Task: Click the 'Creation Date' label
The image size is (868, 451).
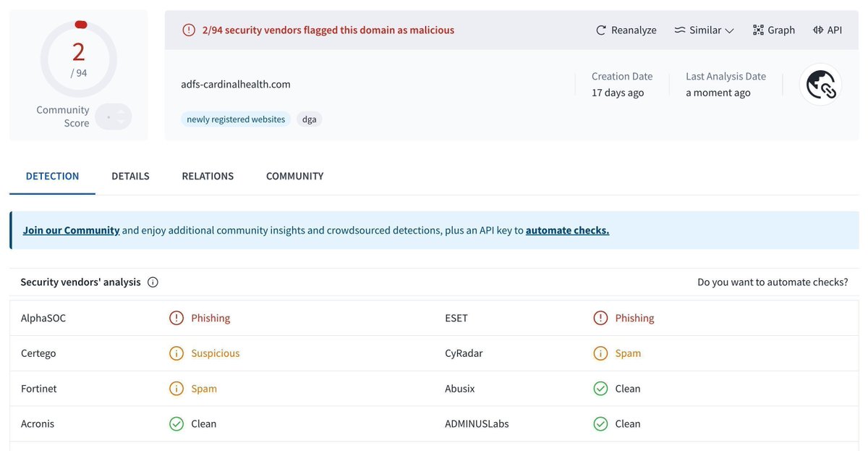Action: point(622,76)
